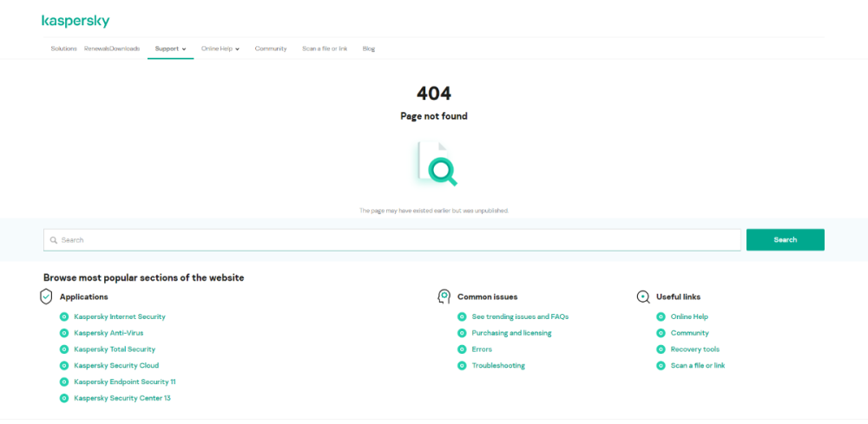The width and height of the screenshot is (868, 424).
Task: Open the Purchasing and licensing link
Action: (x=511, y=333)
